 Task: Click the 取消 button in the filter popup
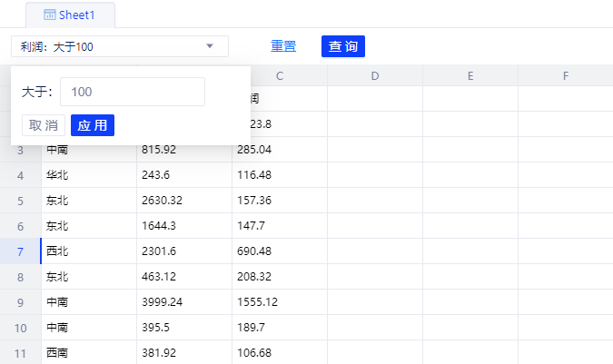[x=44, y=125]
